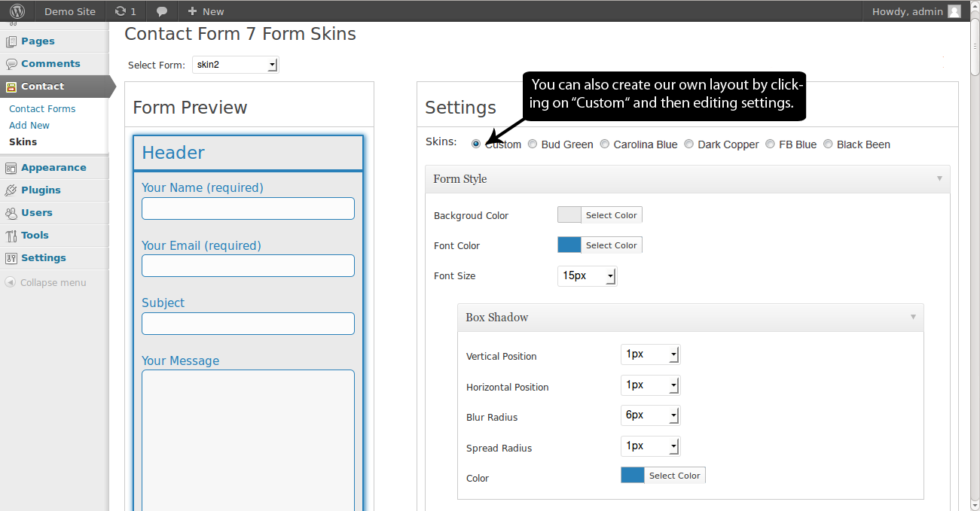980x511 pixels.
Task: Open the Skins submenu link
Action: pyautogui.click(x=23, y=142)
